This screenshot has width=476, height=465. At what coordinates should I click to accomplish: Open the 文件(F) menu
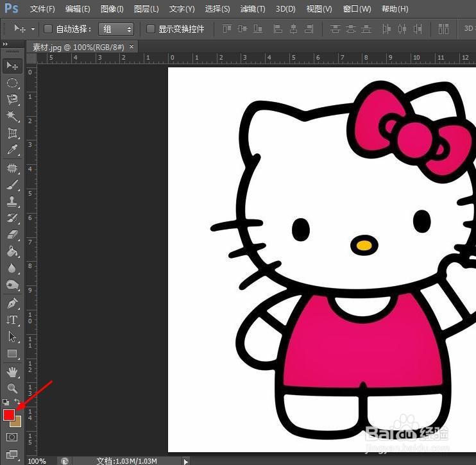(x=42, y=9)
